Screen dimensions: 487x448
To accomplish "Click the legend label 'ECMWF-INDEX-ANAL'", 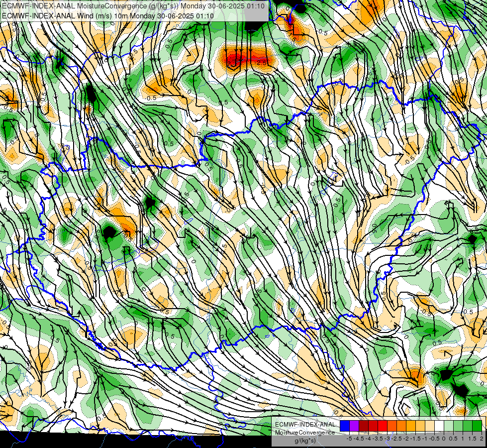I will [x=305, y=425].
